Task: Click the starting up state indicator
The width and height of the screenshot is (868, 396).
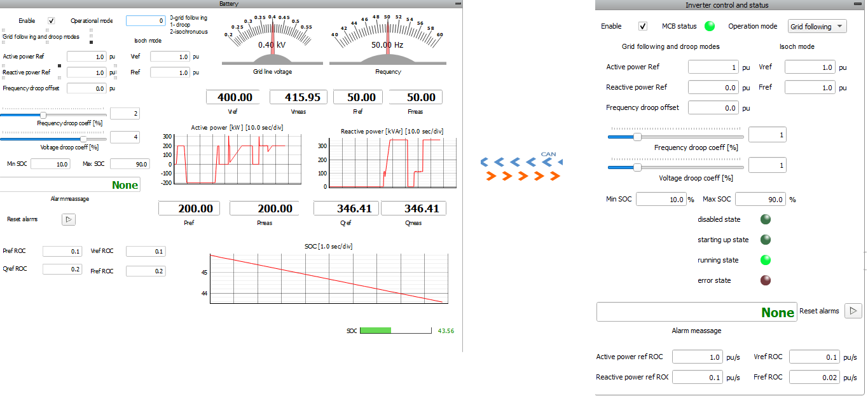Action: click(766, 240)
